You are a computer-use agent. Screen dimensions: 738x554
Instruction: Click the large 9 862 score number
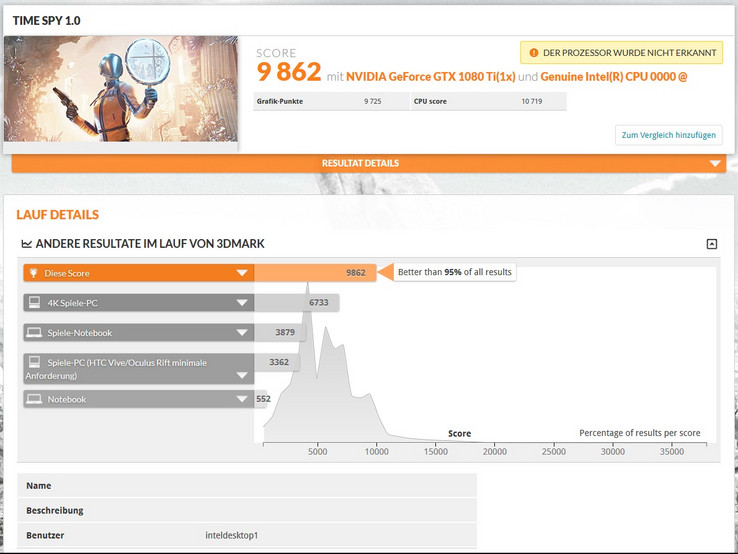289,72
